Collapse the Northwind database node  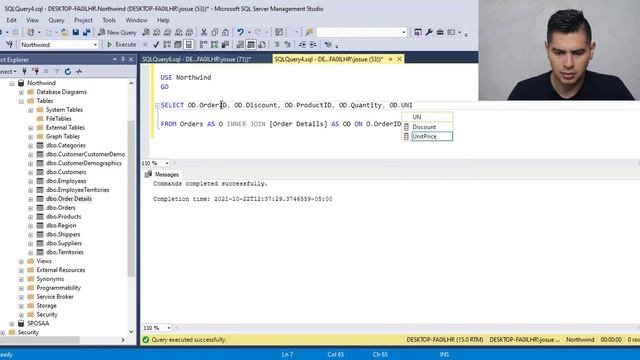coord(12,83)
